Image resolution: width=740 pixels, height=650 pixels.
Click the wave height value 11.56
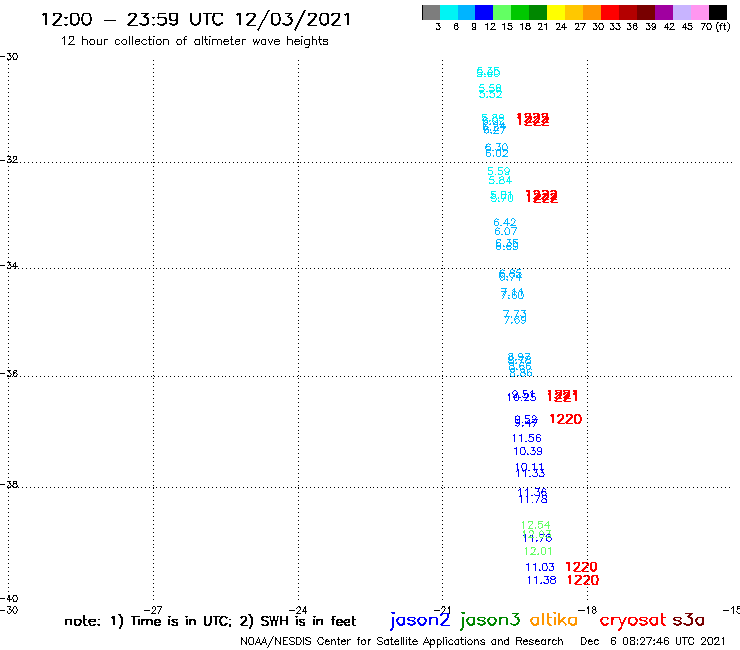[527, 438]
